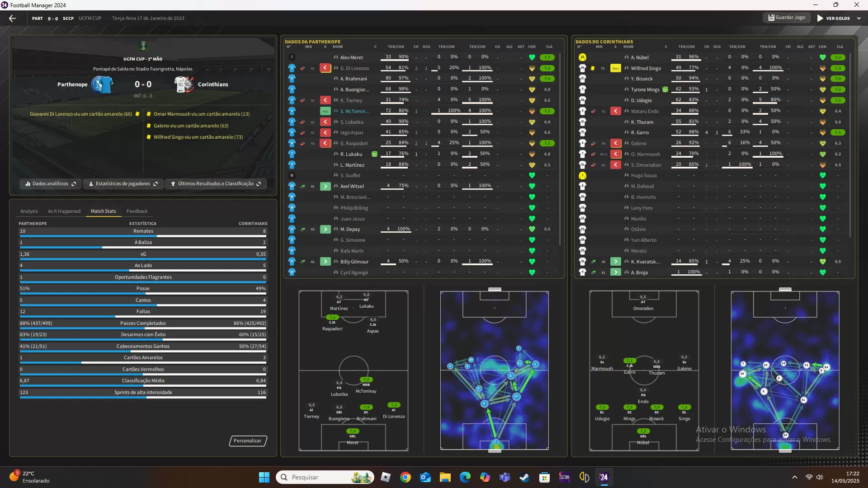Open player S. McTominay in Parthenope list
868x488 pixels.
tap(354, 111)
